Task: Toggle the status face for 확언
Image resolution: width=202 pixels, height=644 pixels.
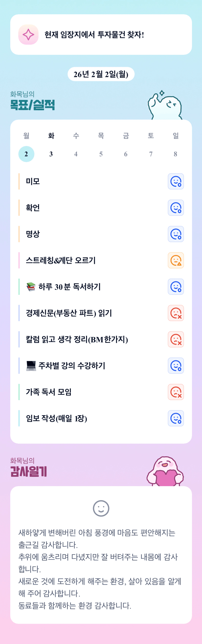Action: pyautogui.click(x=176, y=208)
